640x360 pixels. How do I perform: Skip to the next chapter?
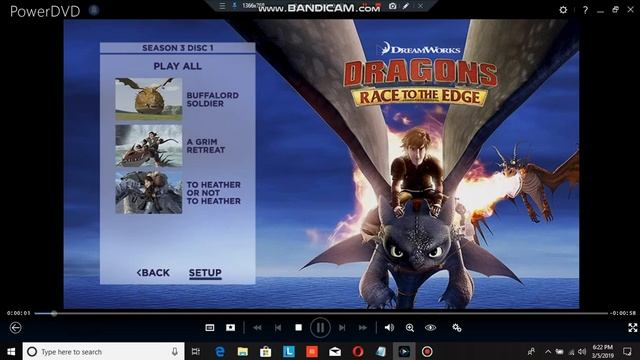pos(342,328)
